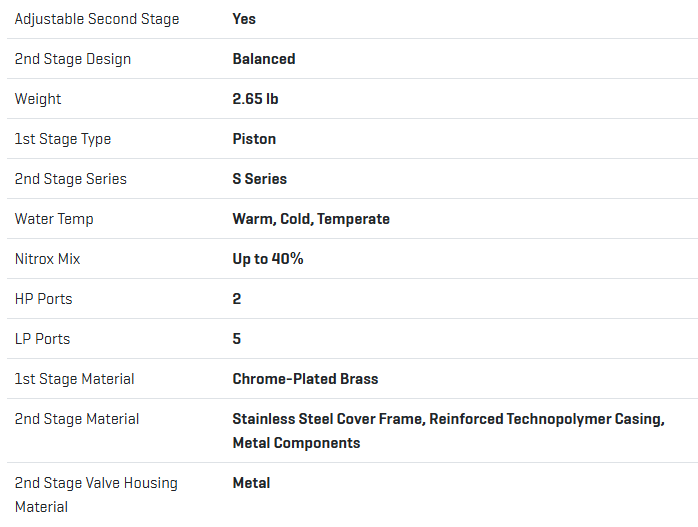Select the "Piston" value text
Viewport: 698px width, 527px height.
[x=254, y=139]
